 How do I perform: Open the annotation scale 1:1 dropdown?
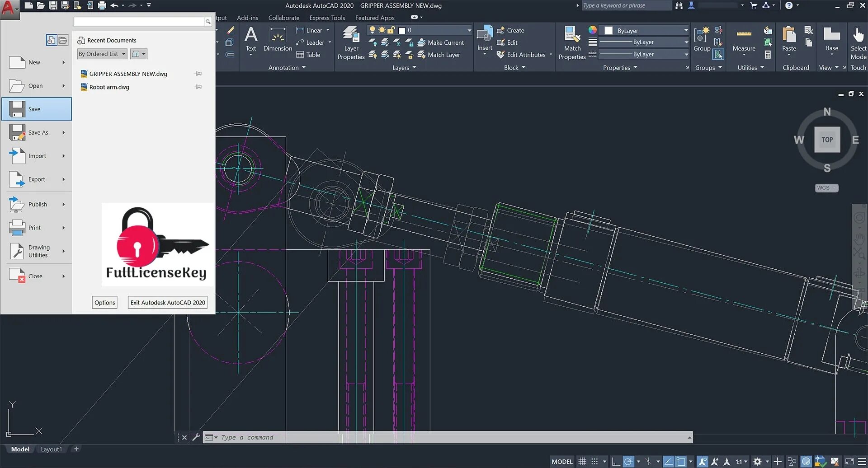point(741,462)
